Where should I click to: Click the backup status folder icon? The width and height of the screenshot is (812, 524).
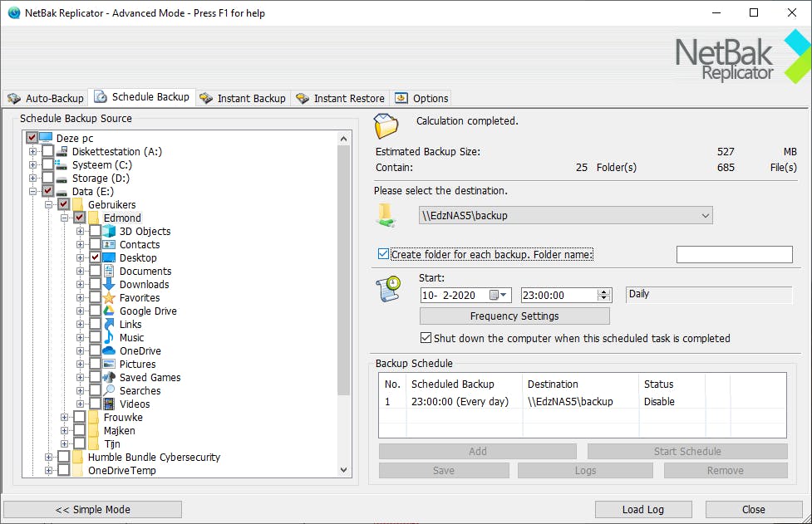pos(386,125)
